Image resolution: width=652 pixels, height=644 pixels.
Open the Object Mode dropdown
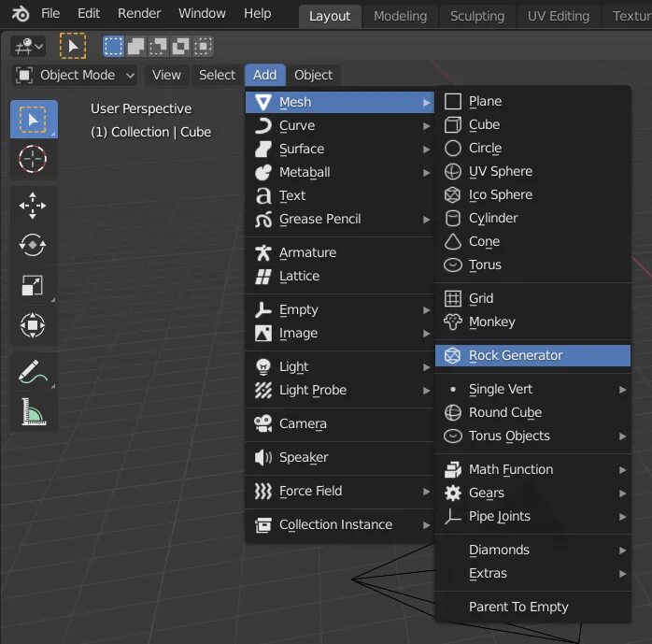(x=75, y=76)
